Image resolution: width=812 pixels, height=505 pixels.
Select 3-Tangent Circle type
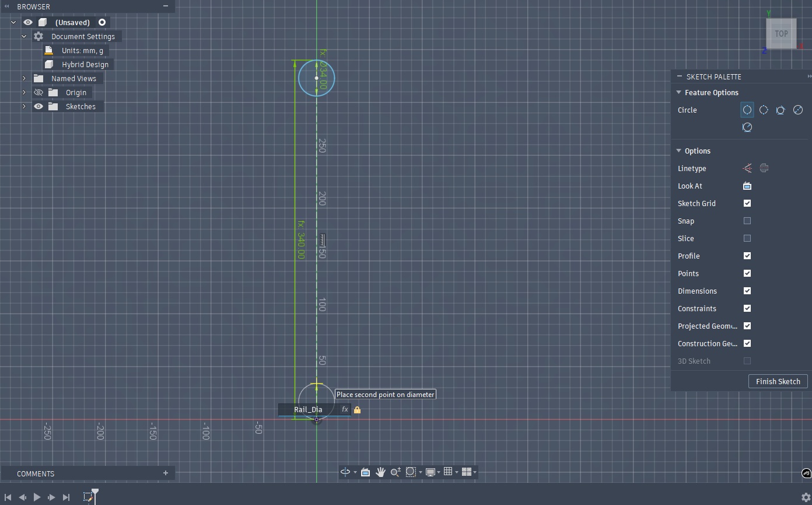747,127
